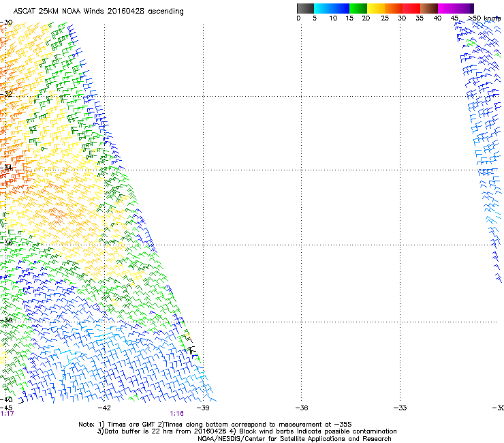
Task: Click the note about data buffer 22 hrs
Action: (x=247, y=431)
